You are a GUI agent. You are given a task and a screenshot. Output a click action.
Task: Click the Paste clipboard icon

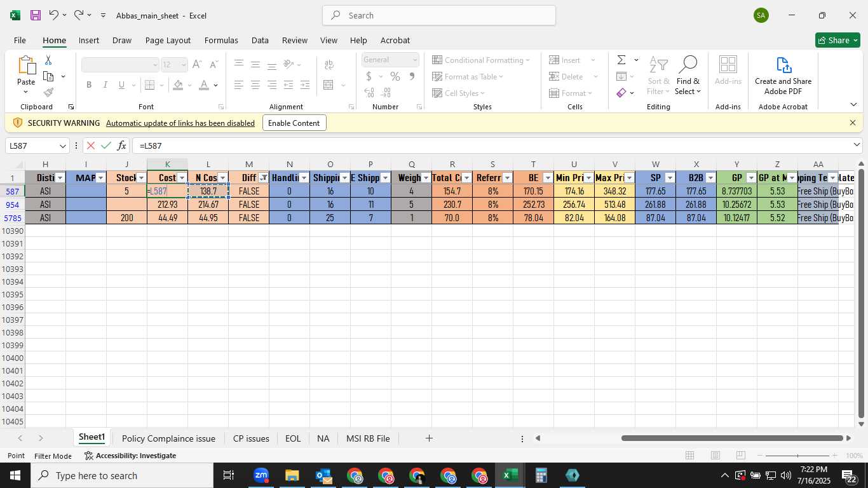[26, 65]
